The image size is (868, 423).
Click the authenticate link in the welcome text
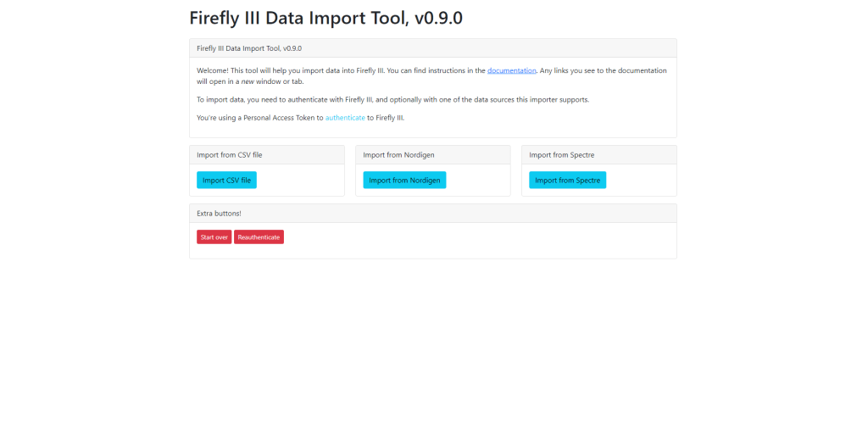tap(345, 118)
